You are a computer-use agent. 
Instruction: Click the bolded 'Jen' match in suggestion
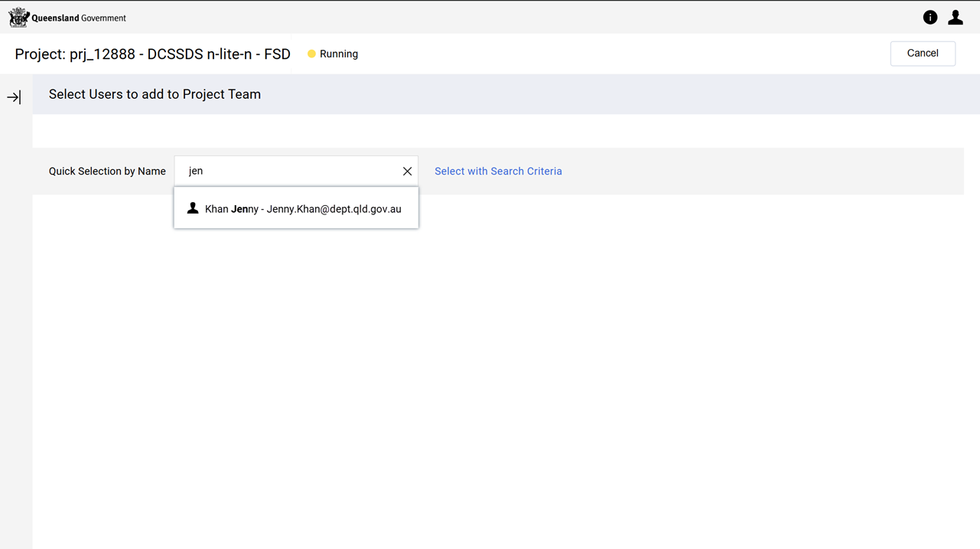point(239,209)
